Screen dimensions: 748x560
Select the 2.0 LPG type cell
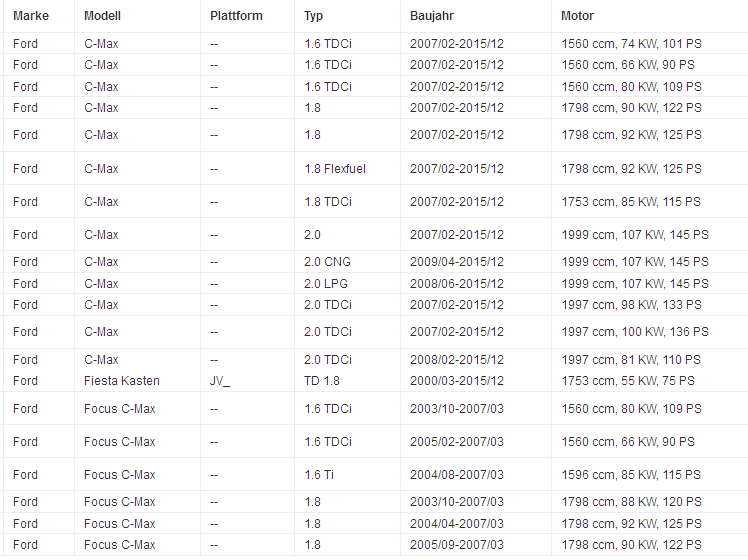pyautogui.click(x=326, y=284)
